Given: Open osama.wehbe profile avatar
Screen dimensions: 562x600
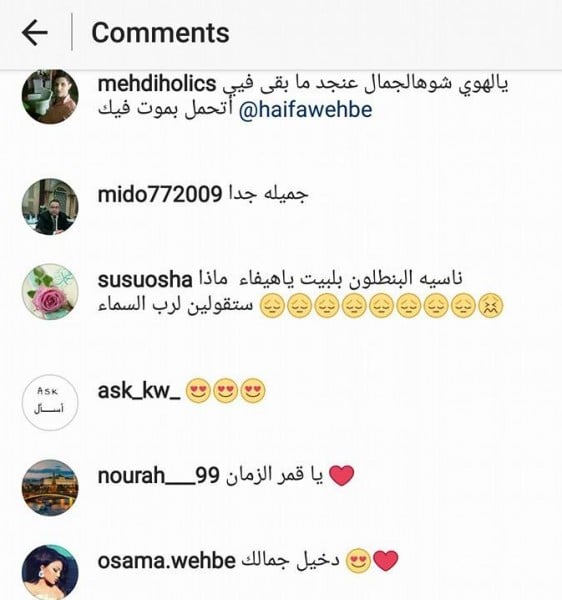Looking at the screenshot, I should pos(50,573).
